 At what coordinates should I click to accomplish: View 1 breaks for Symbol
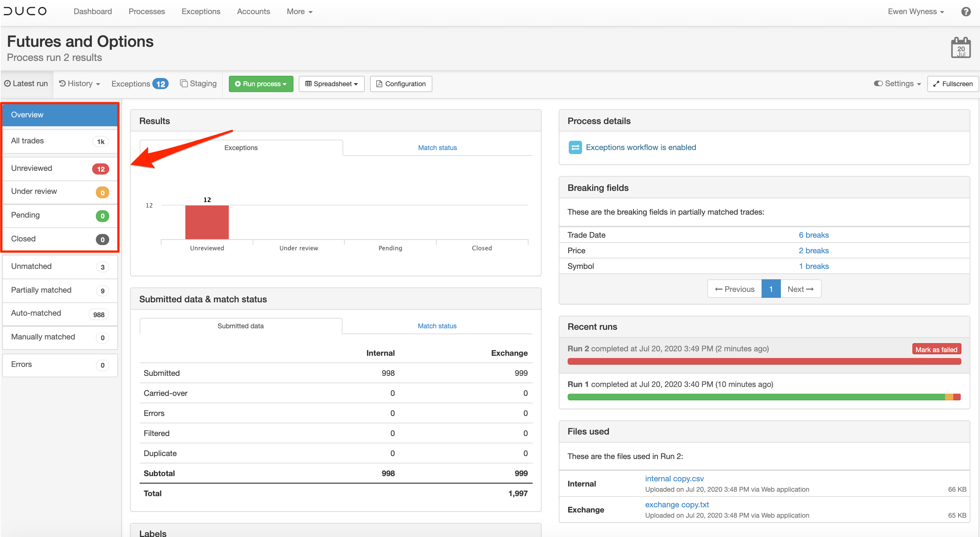pyautogui.click(x=813, y=266)
